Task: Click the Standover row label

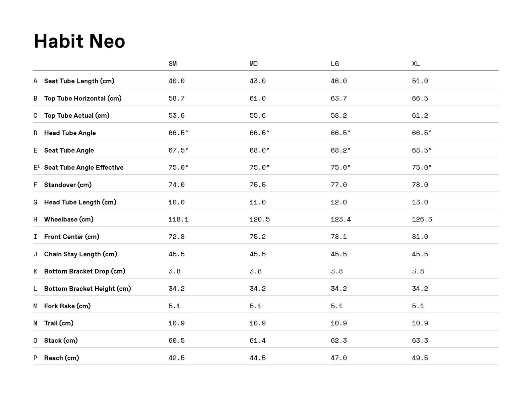Action: pyautogui.click(x=68, y=185)
